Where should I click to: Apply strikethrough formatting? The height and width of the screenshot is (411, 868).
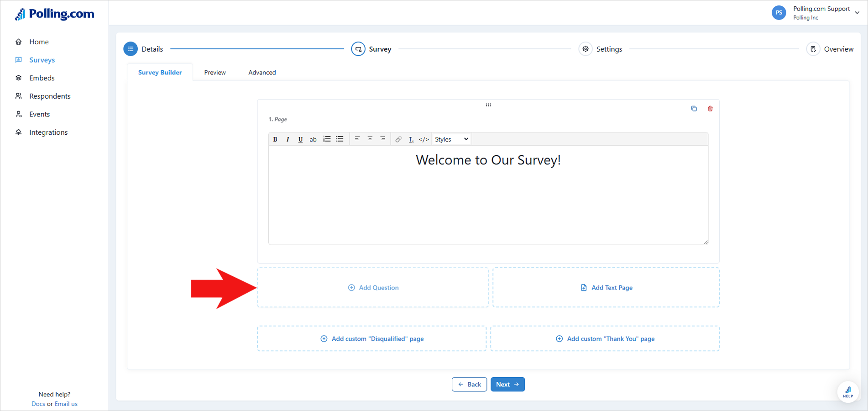[x=313, y=139]
